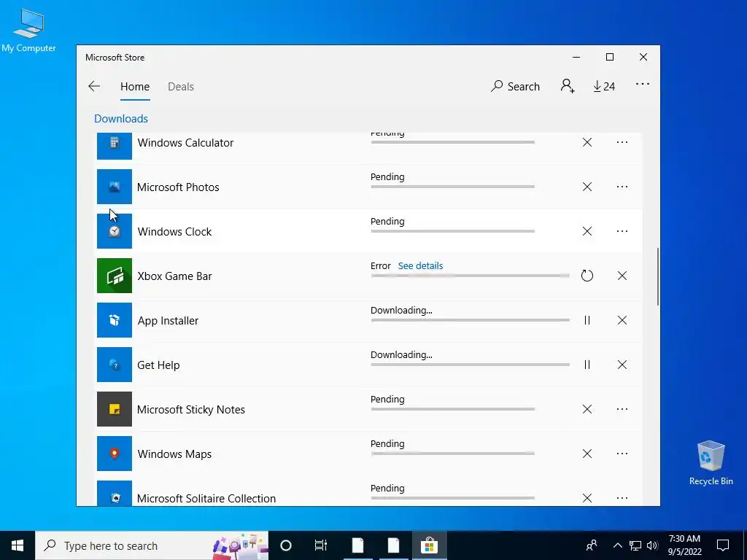Viewport: 747px width, 560px height.
Task: Open the Action Center notifications icon
Action: click(x=723, y=545)
